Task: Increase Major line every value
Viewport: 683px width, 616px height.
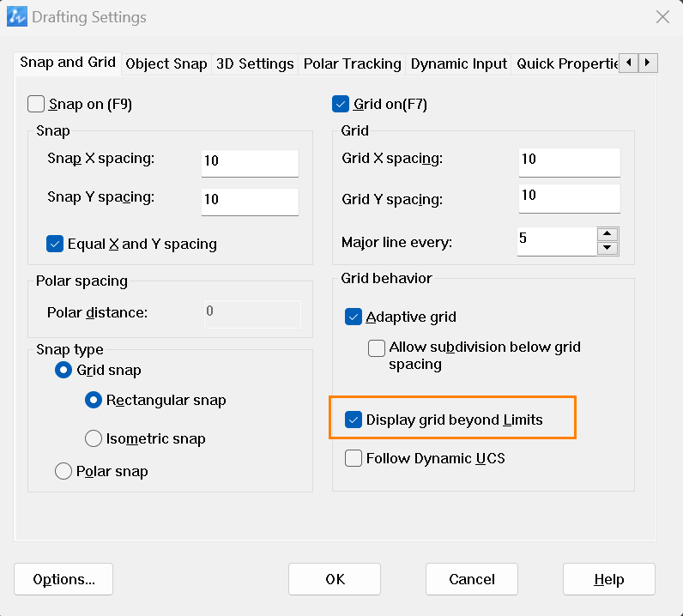Action: point(607,234)
